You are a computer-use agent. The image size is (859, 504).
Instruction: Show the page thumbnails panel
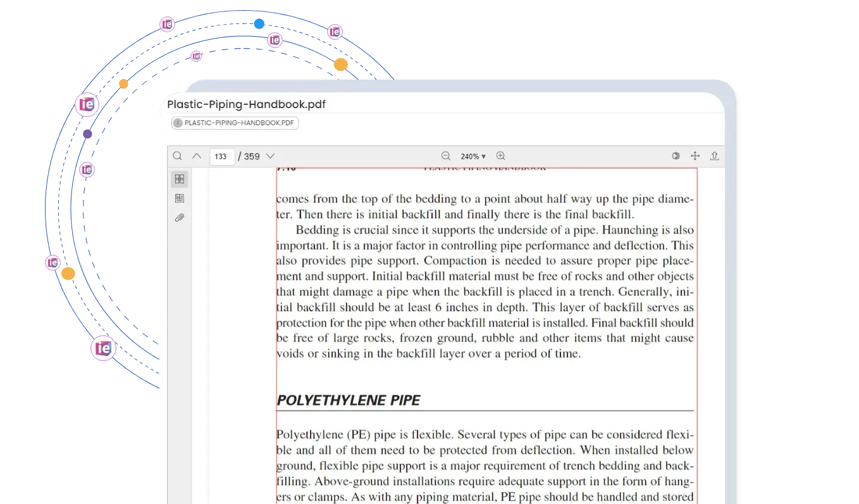180,179
